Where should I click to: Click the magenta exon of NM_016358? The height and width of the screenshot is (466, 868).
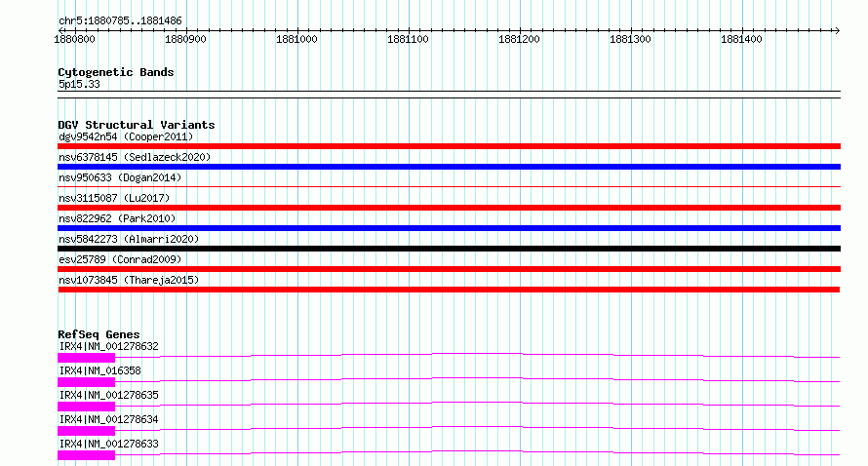tap(87, 382)
